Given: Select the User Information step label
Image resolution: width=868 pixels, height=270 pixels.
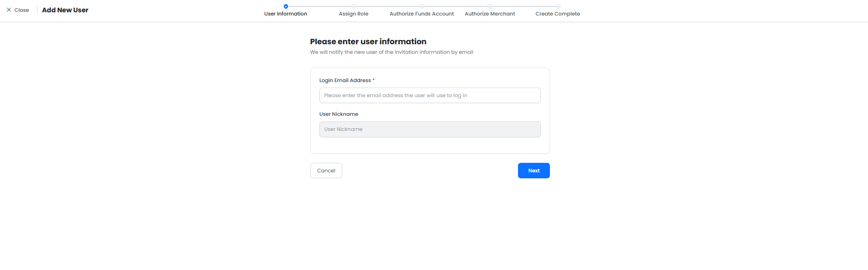Looking at the screenshot, I should (x=286, y=14).
